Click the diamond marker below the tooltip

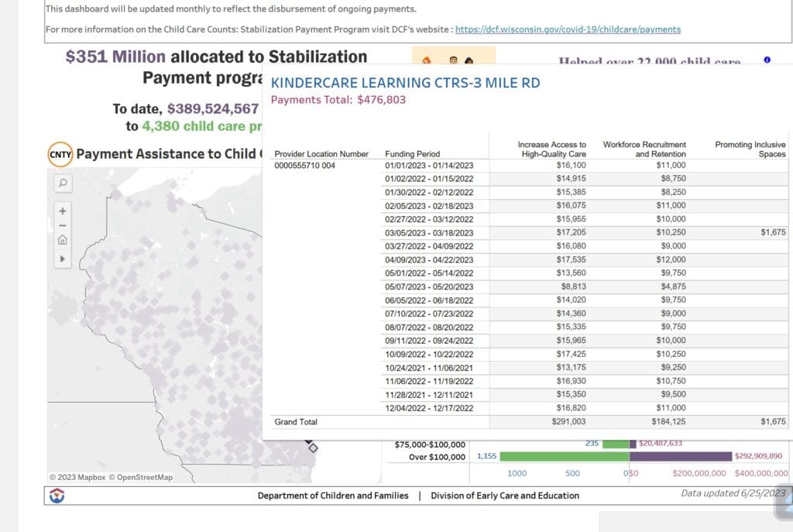(313, 448)
